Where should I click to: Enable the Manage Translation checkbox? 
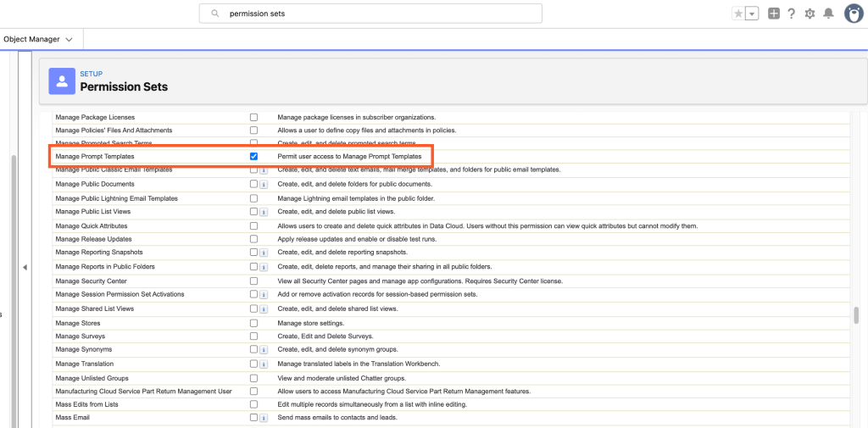pos(253,364)
